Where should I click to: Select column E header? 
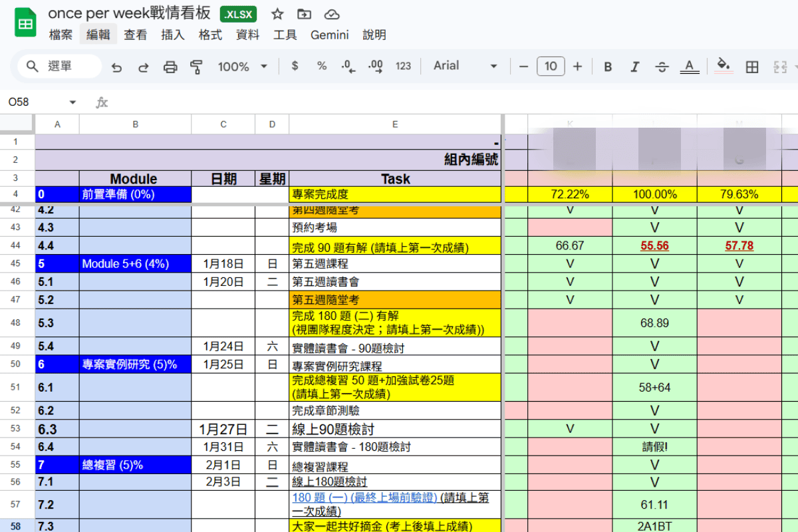click(x=395, y=124)
